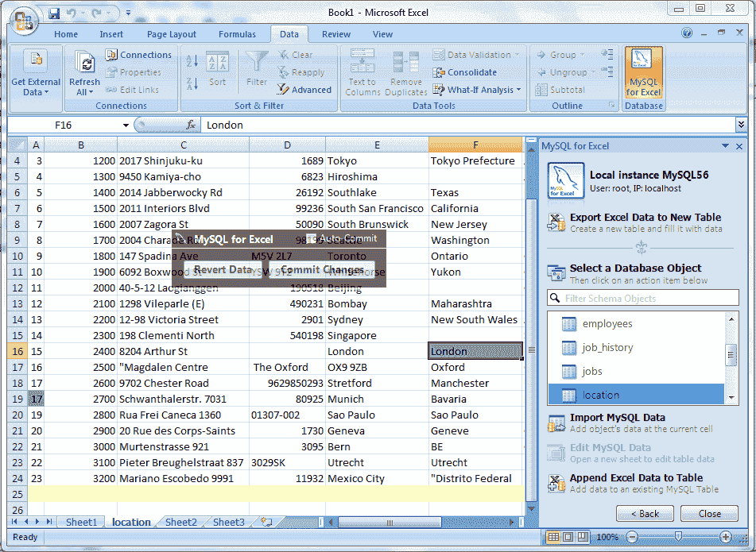Screen dimensions: 756x552
Task: Toggle the Auto-Commit checkbox
Action: 308,238
